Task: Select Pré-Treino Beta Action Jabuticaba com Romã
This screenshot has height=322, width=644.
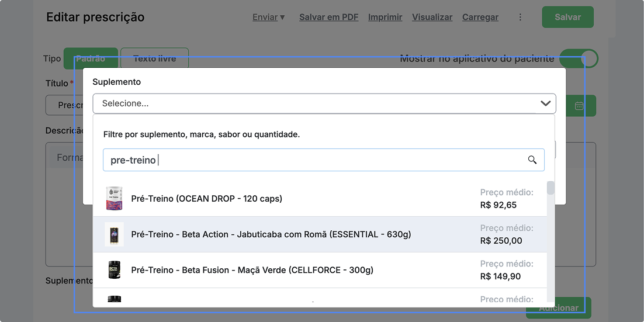Action: [271, 234]
